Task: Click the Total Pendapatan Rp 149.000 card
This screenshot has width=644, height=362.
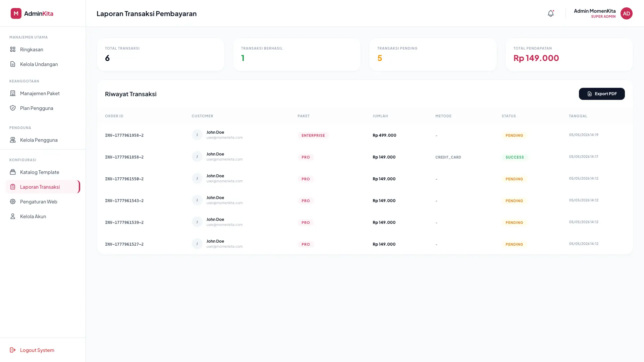Action: click(x=569, y=54)
